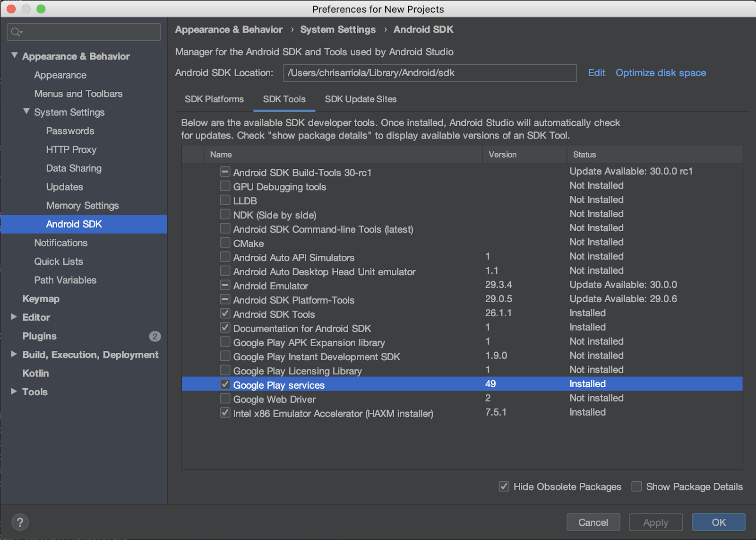This screenshot has width=756, height=540.
Task: Click the Optimize disk space link
Action: (660, 73)
